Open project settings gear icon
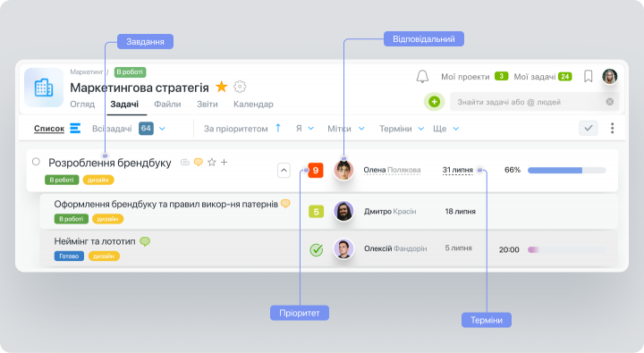 tap(240, 87)
